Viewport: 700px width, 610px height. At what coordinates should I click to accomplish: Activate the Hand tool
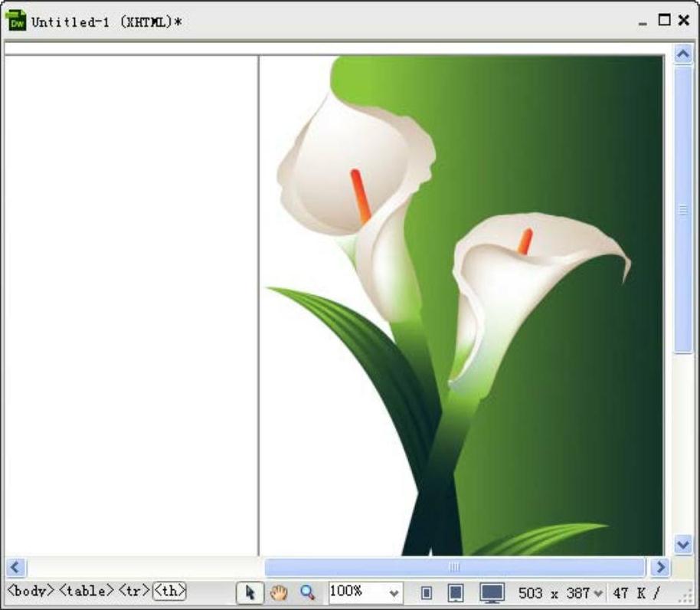(x=279, y=592)
